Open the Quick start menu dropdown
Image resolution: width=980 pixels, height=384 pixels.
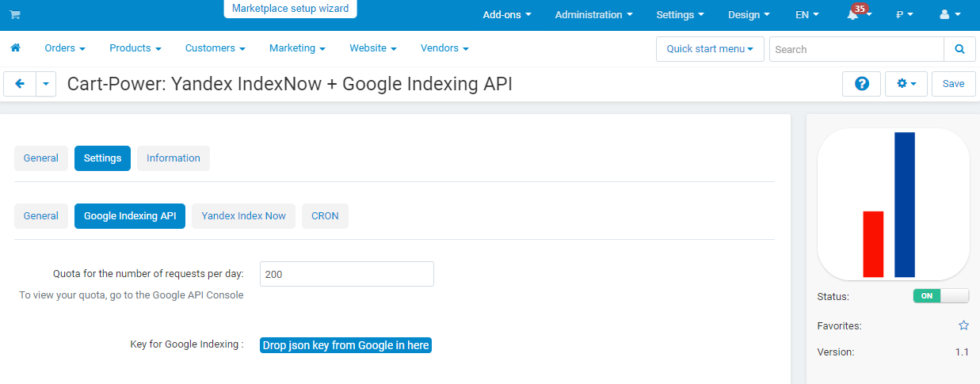[x=710, y=49]
